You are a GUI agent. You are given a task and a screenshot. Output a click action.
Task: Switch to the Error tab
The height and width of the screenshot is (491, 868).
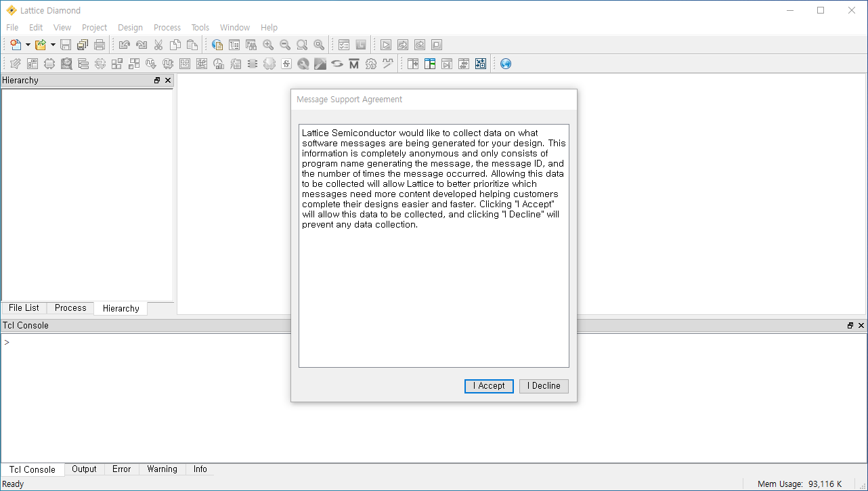point(122,469)
